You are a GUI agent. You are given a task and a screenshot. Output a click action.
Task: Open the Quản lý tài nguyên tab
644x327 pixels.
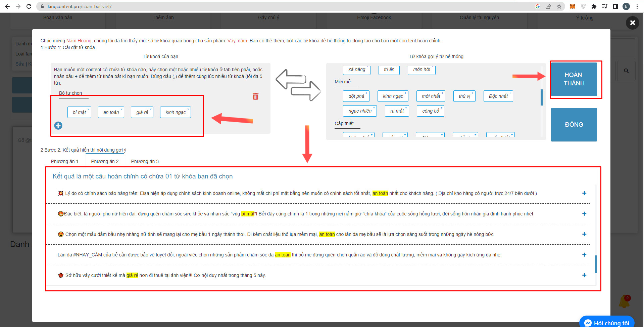[x=479, y=17]
